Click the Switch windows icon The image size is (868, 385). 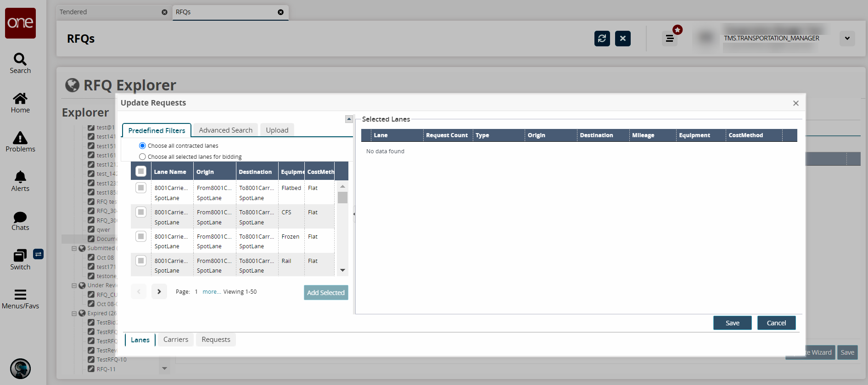20,260
